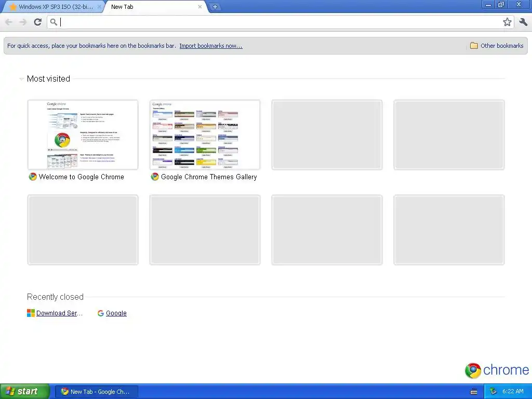Click the Recently closed heading
532x399 pixels.
tap(55, 297)
